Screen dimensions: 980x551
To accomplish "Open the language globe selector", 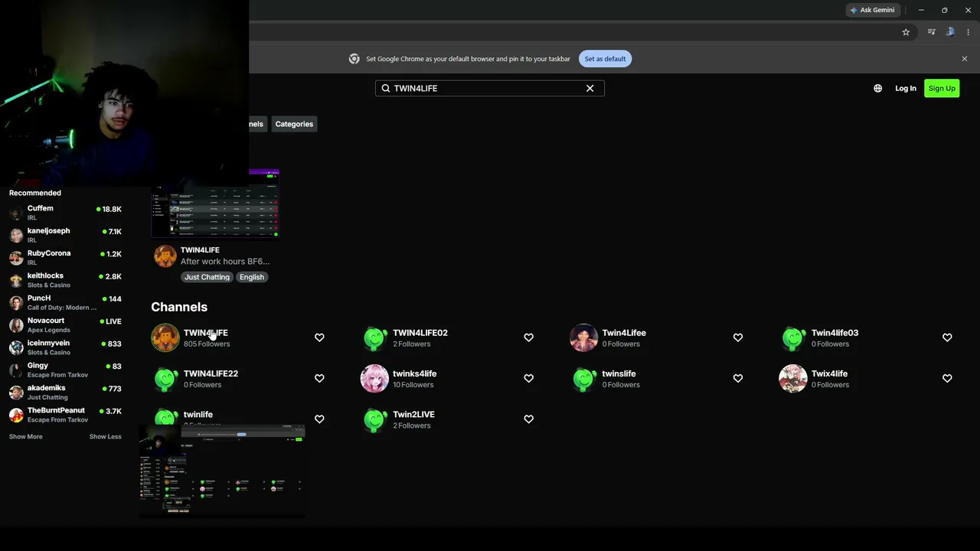I will click(877, 88).
